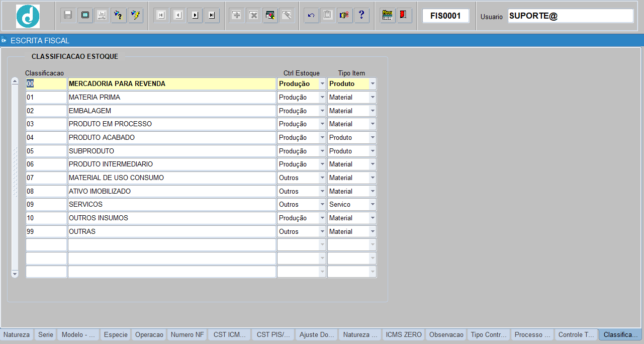644x344 pixels.
Task: Go to the next record
Action: pyautogui.click(x=195, y=15)
